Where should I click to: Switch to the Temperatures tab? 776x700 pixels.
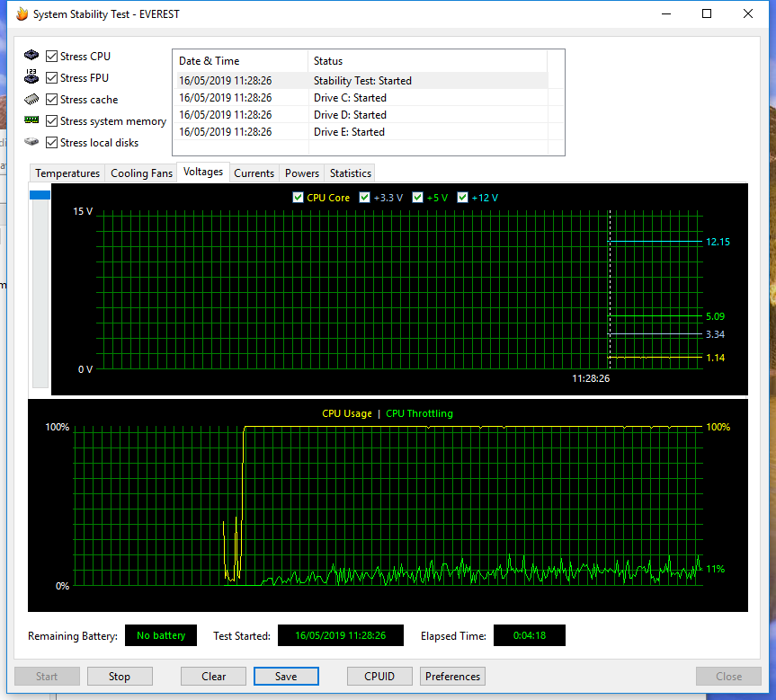(67, 173)
